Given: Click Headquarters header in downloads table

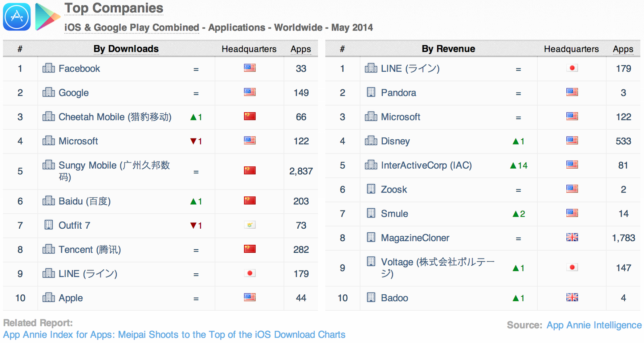Looking at the screenshot, I should tap(249, 49).
